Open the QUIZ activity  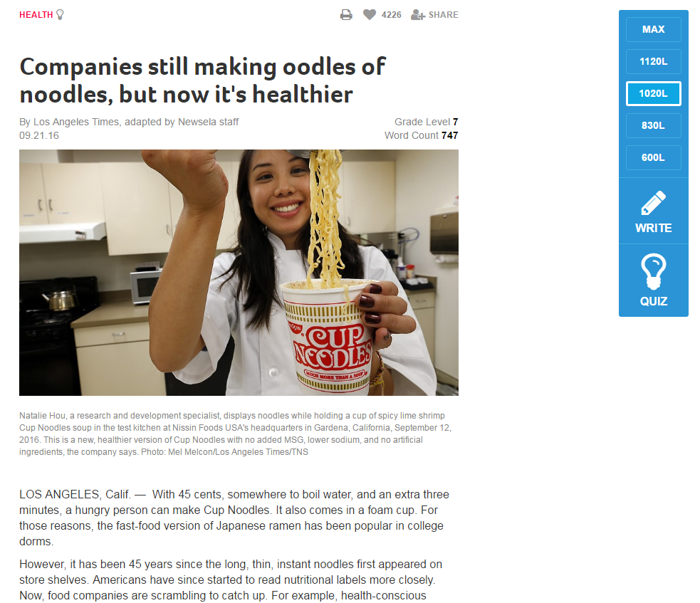coord(653,280)
